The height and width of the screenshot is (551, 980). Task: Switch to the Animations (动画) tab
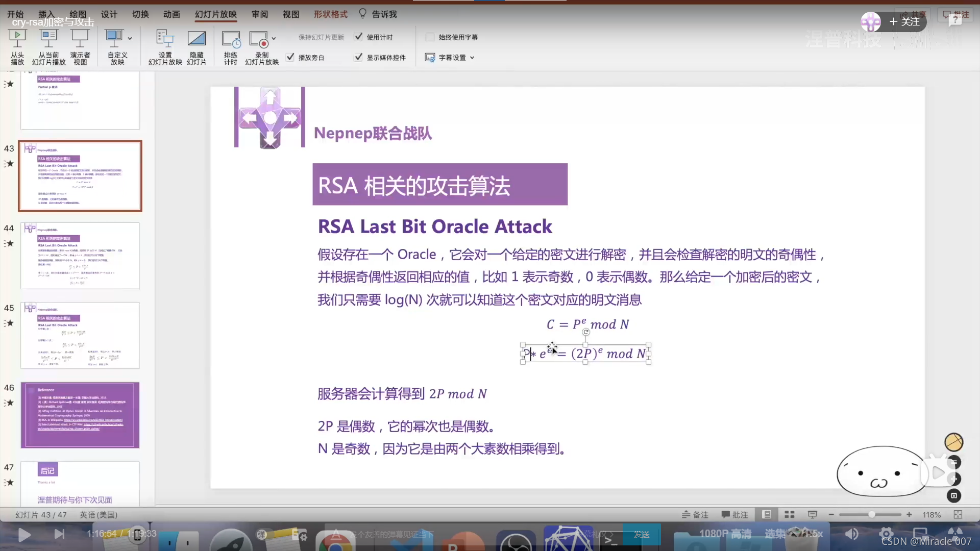pyautogui.click(x=171, y=14)
